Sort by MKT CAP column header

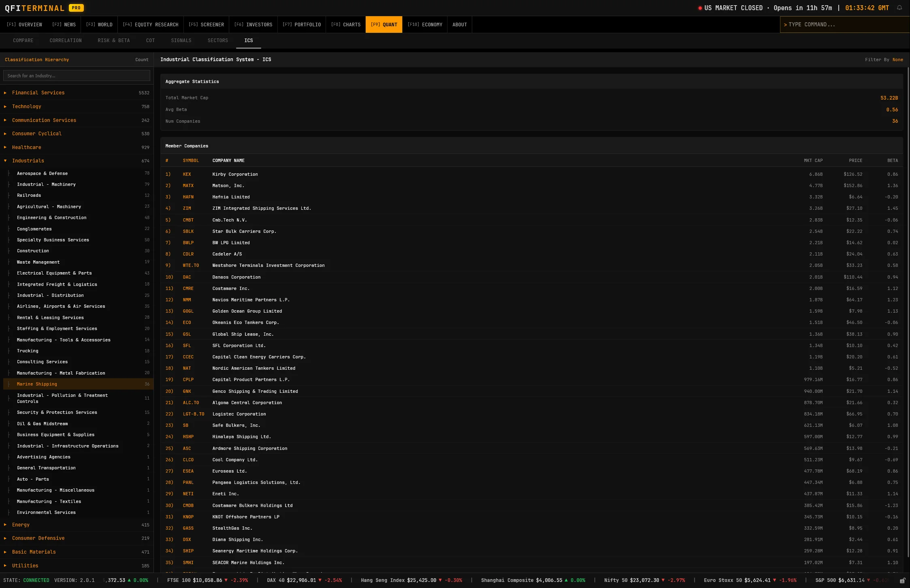coord(813,160)
